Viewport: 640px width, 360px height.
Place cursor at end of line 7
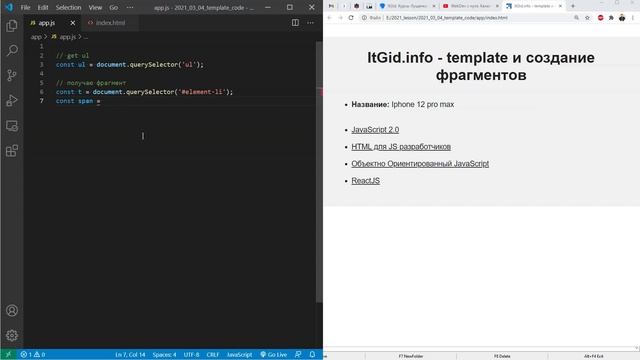(100, 101)
